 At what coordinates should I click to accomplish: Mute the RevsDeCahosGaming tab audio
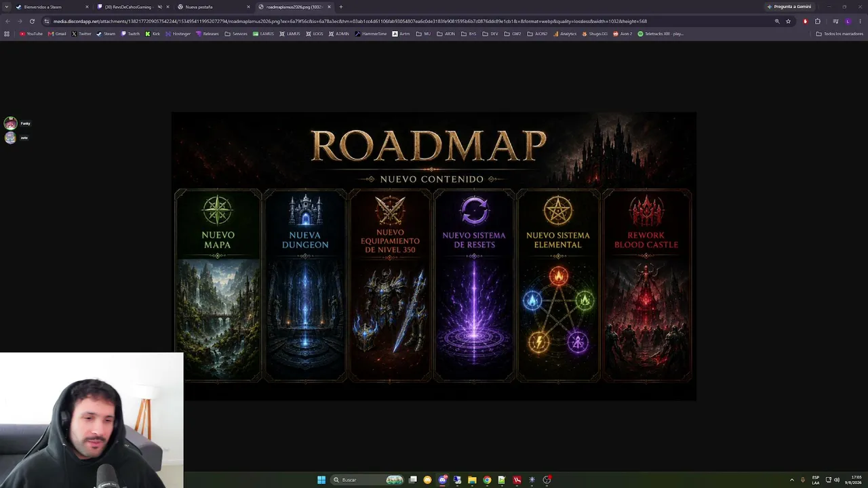coord(159,7)
